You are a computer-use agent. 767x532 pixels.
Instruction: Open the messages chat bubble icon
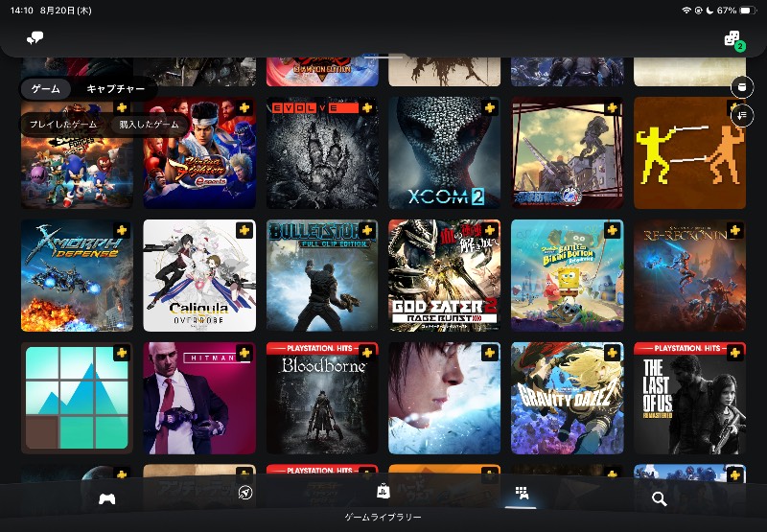point(35,38)
